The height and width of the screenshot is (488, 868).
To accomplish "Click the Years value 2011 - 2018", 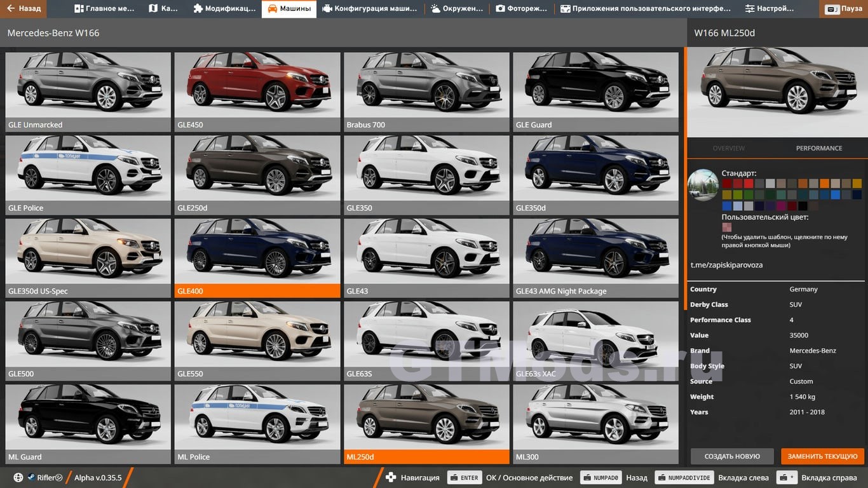I will pyautogui.click(x=807, y=412).
